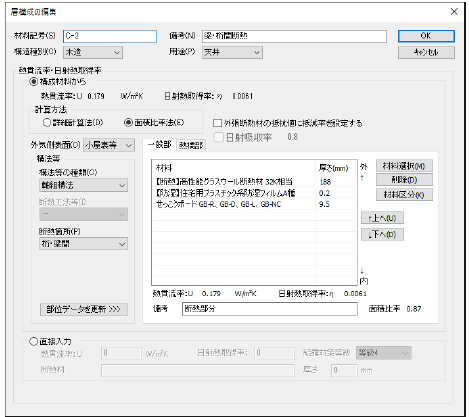Switch to the 一般部 tab

point(159,145)
